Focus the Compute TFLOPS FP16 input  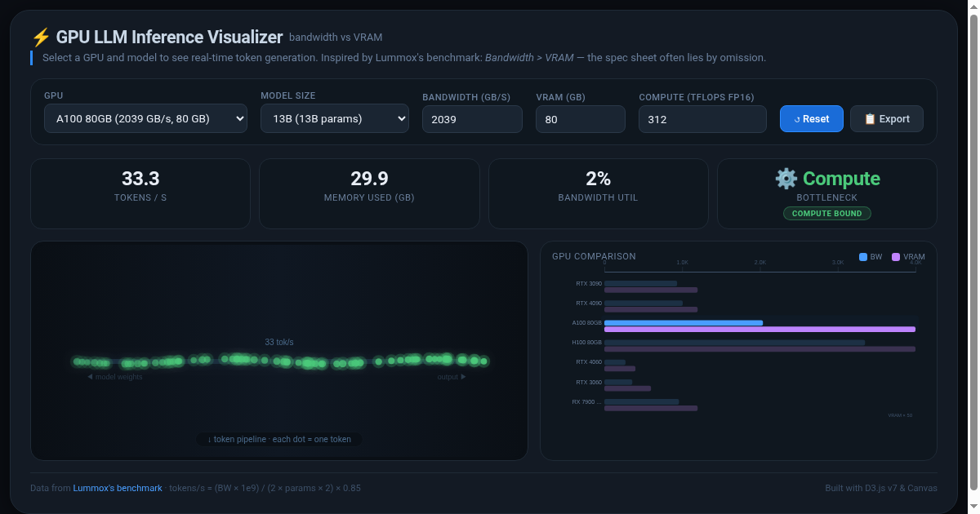click(702, 119)
